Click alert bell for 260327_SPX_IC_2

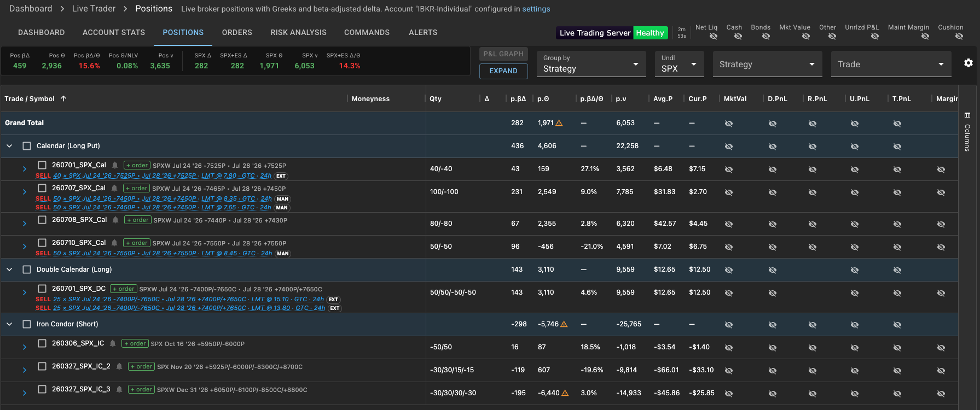tap(119, 366)
